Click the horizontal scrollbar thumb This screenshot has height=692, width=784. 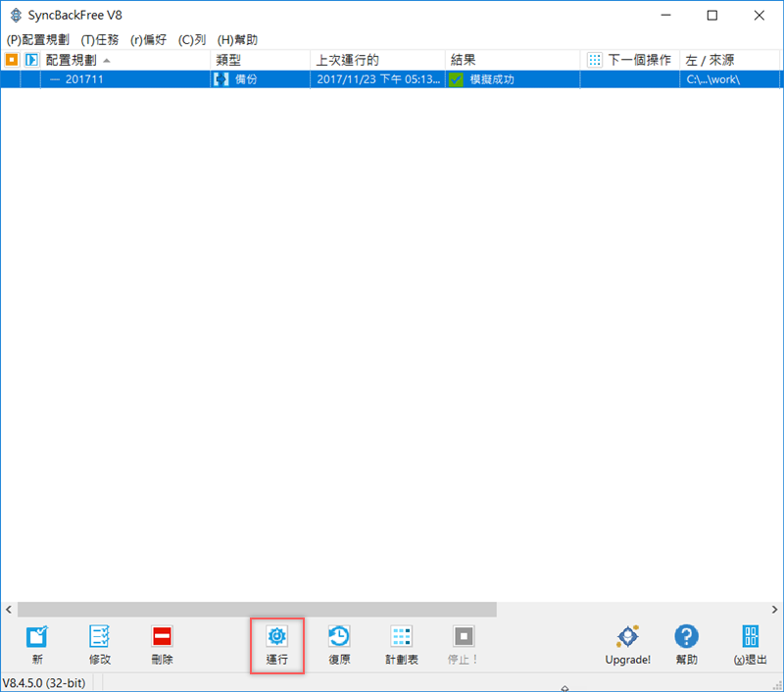point(257,610)
